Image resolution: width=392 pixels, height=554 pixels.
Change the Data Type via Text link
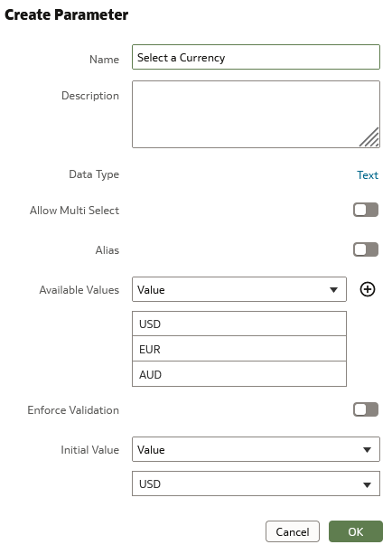coord(368,175)
